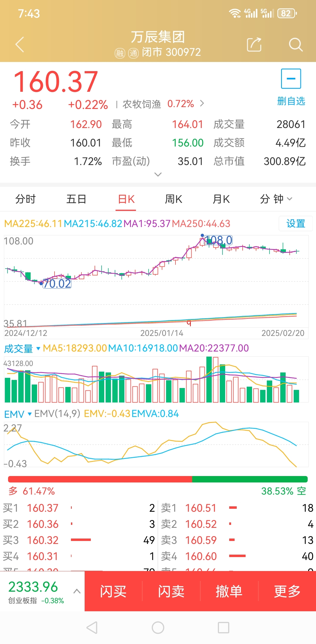
Task: Tap the battery indicator in status bar
Action: [287, 13]
